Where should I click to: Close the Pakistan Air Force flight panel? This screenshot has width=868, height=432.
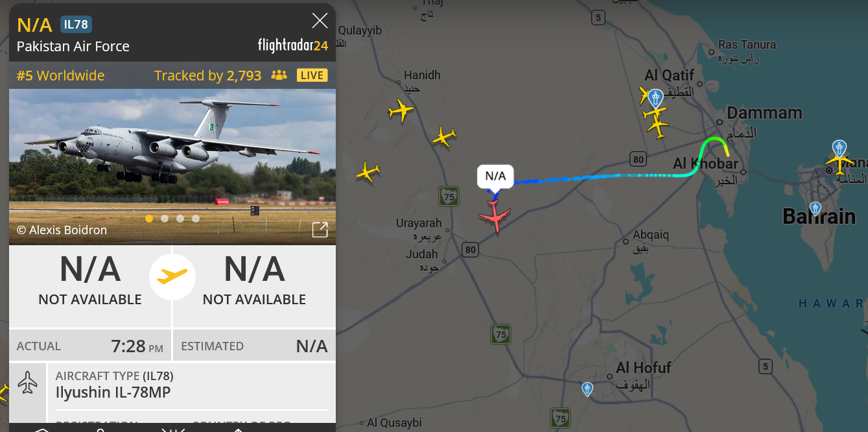coord(320,21)
